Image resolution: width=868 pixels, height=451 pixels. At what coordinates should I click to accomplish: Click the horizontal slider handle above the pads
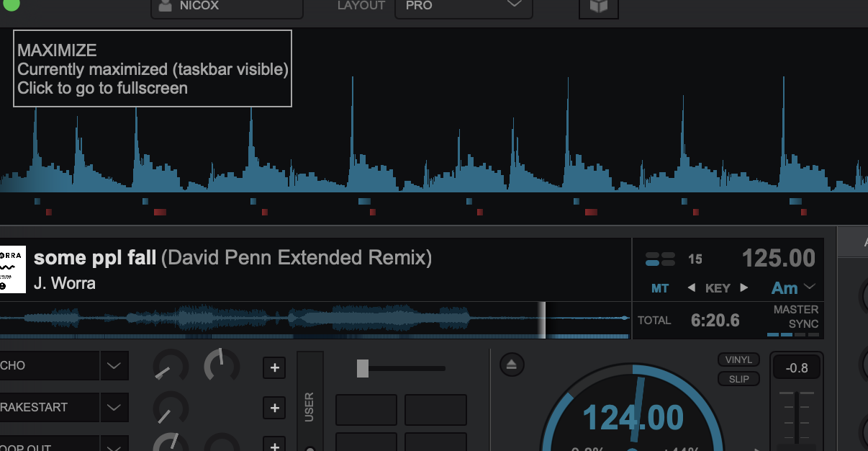click(363, 368)
